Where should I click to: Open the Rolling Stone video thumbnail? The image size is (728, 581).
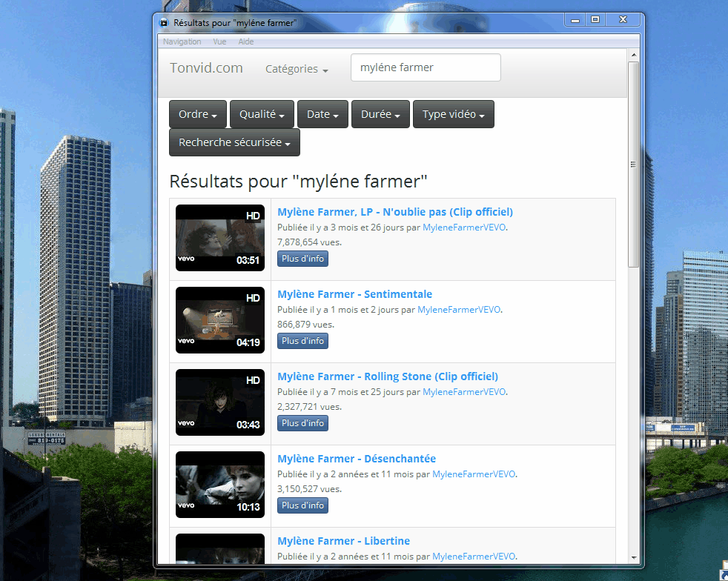point(220,402)
